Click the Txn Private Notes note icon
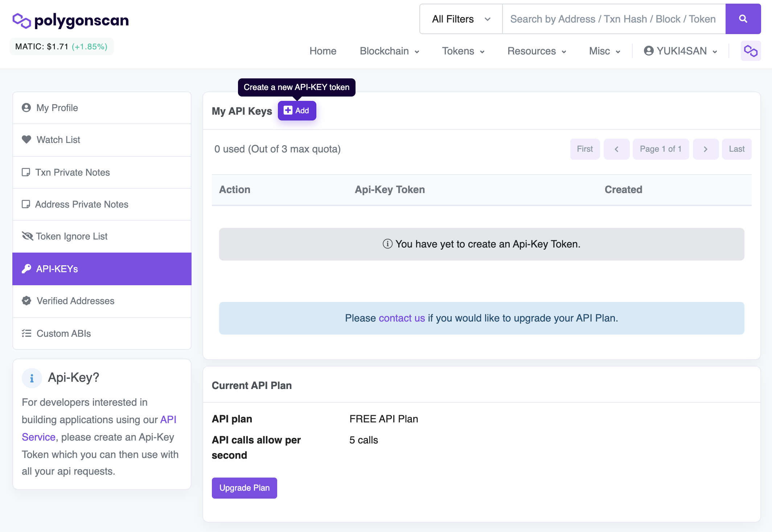 pyautogui.click(x=26, y=172)
